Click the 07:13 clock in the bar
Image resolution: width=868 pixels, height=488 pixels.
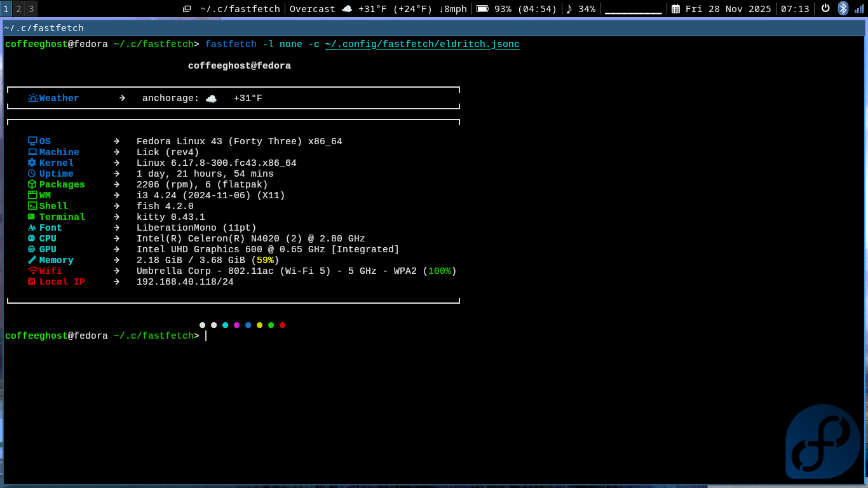[x=795, y=9]
